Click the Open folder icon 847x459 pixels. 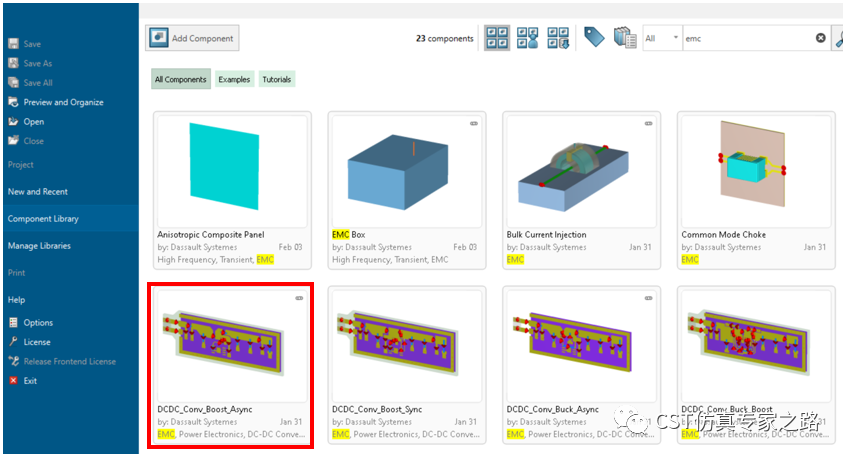pos(14,122)
